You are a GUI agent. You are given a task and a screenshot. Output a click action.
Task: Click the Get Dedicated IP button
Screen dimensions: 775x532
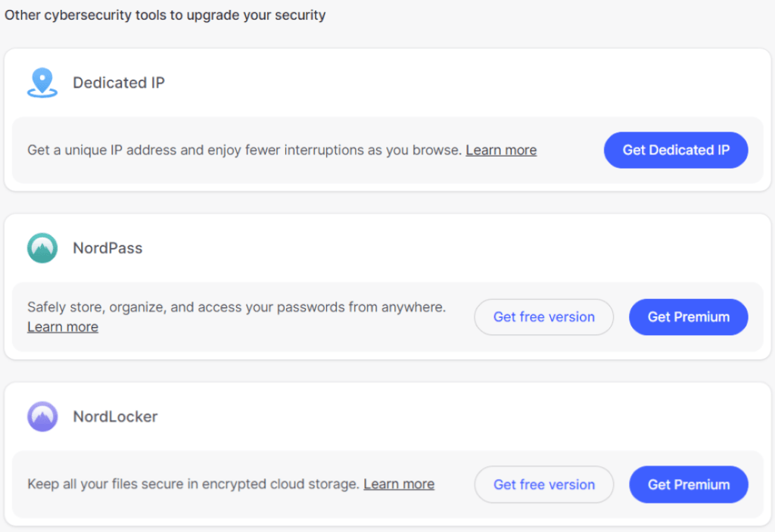point(676,150)
